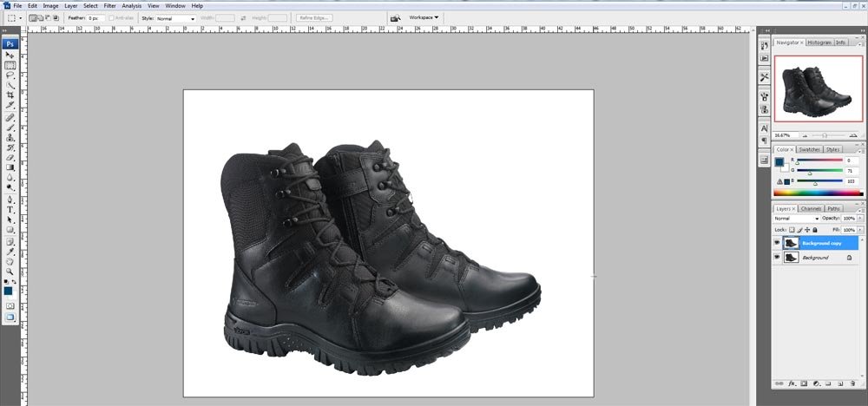Select the Gradient tool
Viewport: 868px width, 406px height.
point(10,167)
